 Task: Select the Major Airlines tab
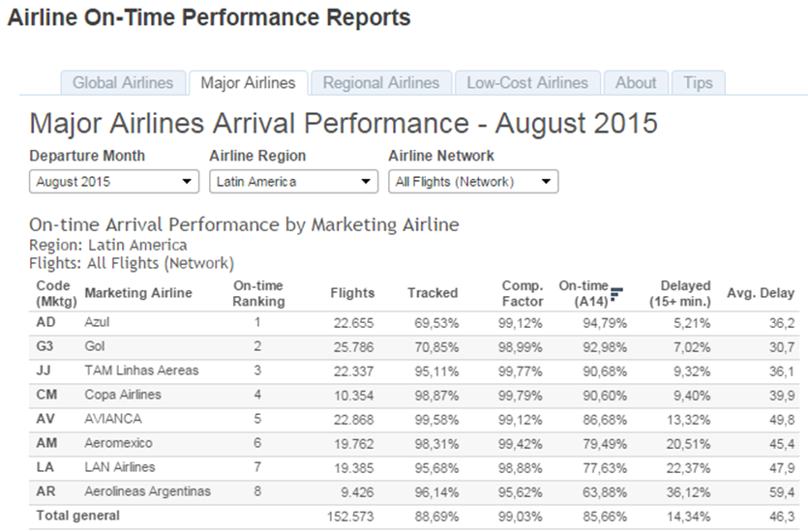pyautogui.click(x=248, y=83)
